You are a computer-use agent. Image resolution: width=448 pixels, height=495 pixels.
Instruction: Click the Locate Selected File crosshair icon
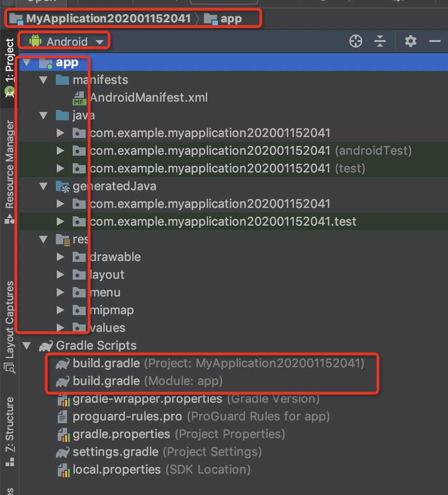click(355, 41)
